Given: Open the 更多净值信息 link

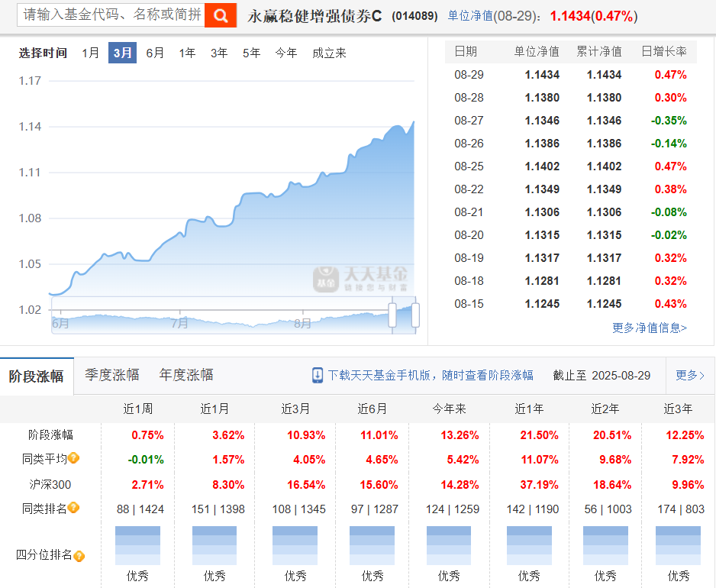Looking at the screenshot, I should pos(650,328).
